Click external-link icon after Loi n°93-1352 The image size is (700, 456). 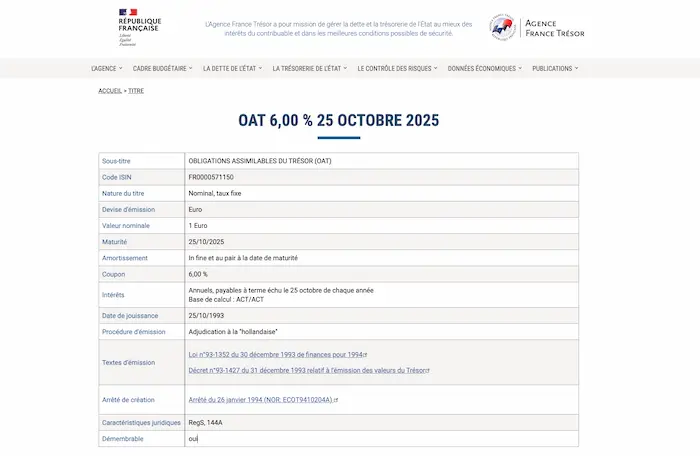[x=365, y=355]
